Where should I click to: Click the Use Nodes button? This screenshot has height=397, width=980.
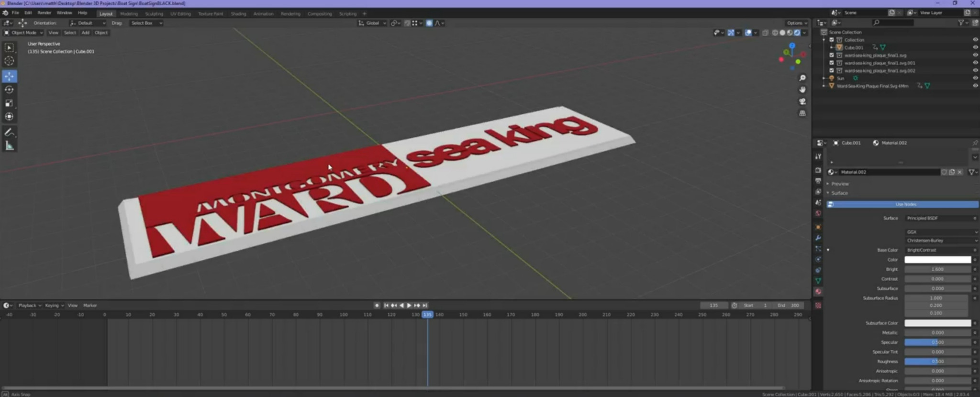(x=902, y=204)
